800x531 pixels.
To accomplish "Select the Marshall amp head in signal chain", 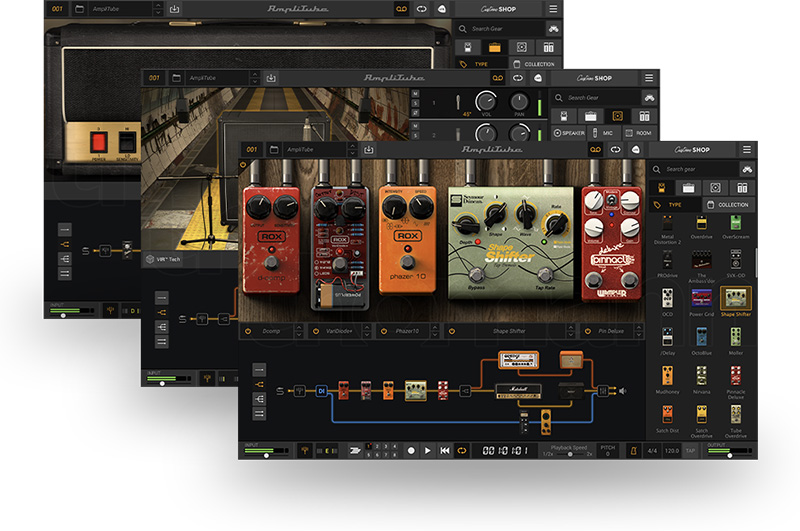I will click(518, 391).
